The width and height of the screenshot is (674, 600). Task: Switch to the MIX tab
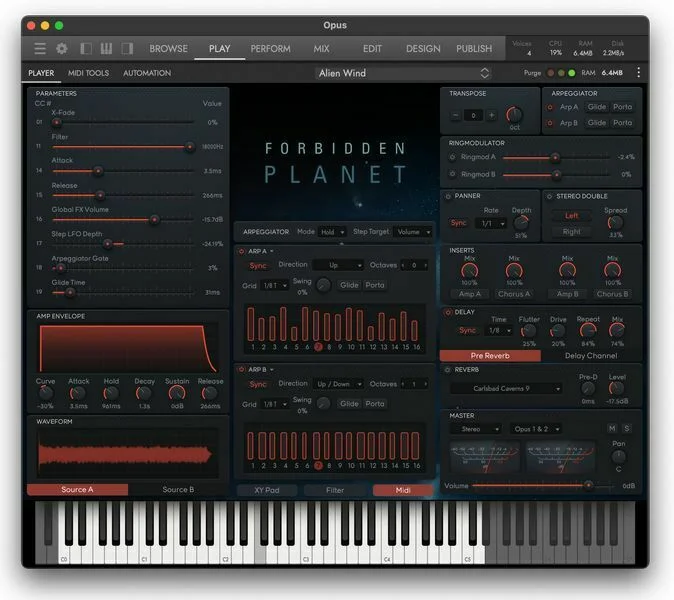[321, 49]
